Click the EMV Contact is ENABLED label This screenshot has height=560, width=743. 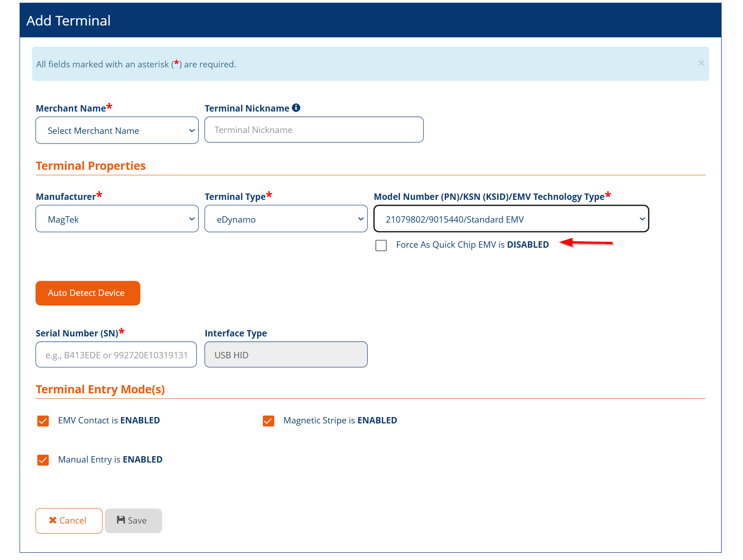coord(109,420)
